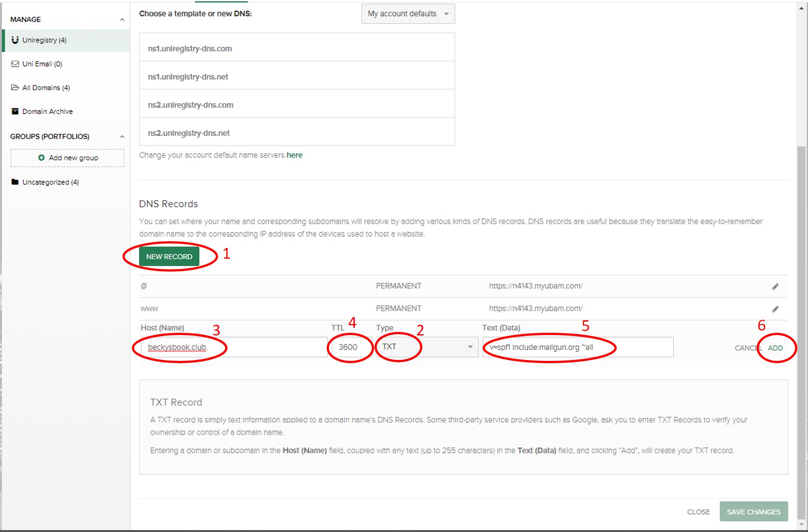Viewport: 808px width, 532px height.
Task: Click the SAVE CHANGES button
Action: point(753,512)
